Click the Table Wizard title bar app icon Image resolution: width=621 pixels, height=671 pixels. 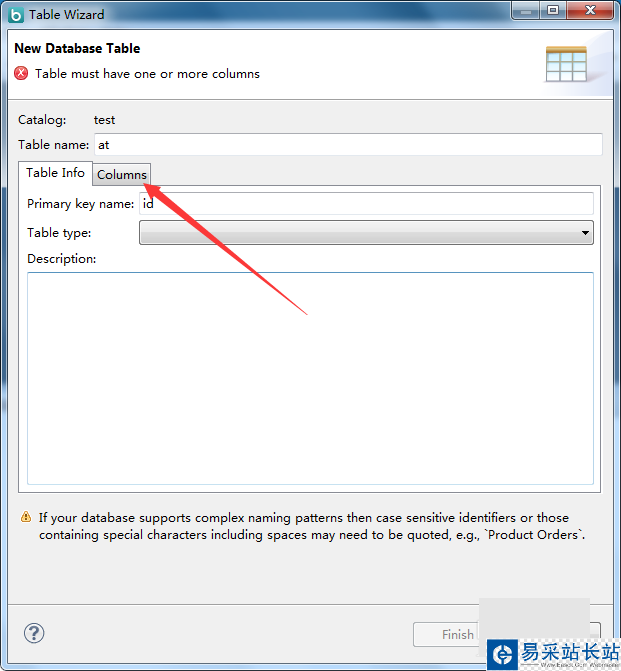[x=15, y=15]
